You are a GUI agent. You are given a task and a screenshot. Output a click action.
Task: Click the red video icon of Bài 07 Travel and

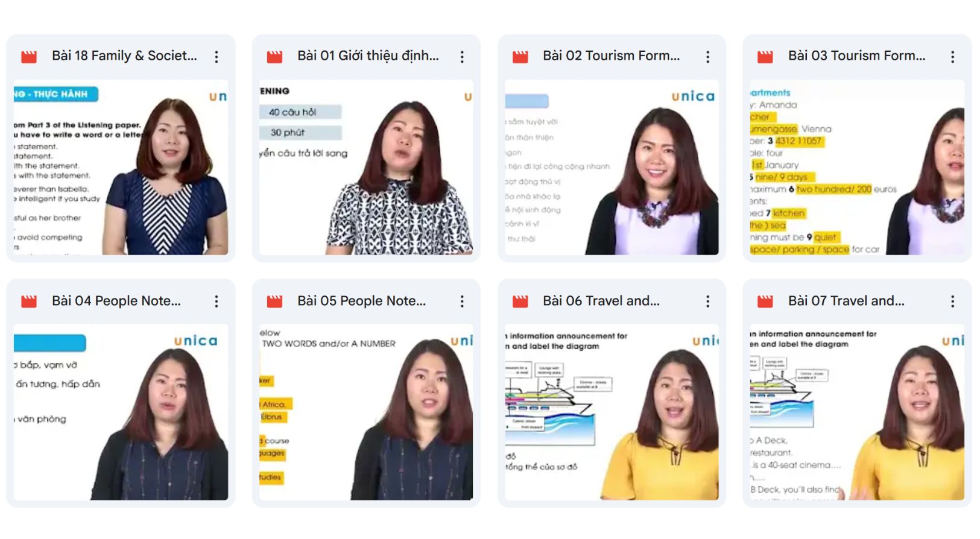point(765,301)
